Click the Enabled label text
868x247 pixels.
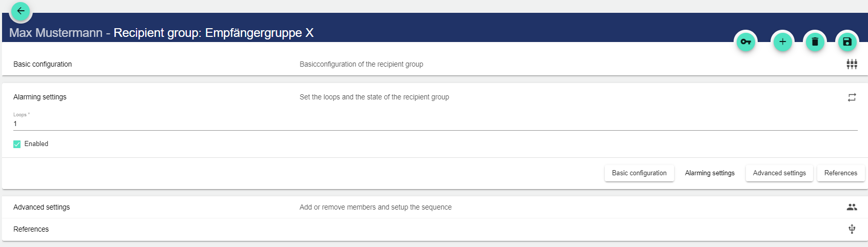coord(36,144)
